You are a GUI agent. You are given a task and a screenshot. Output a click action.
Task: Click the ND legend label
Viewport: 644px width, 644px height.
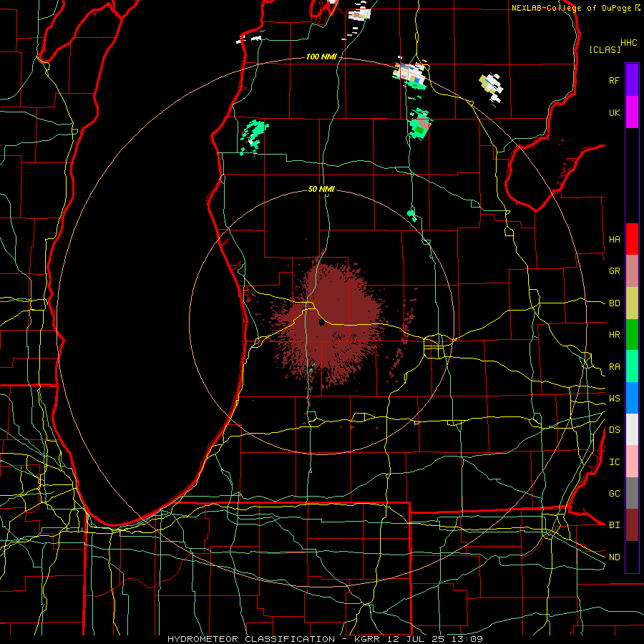614,557
